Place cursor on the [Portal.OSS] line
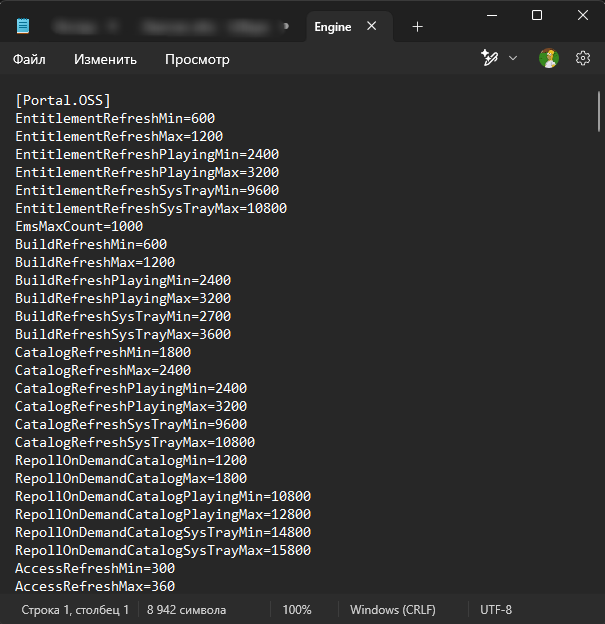 (63, 100)
